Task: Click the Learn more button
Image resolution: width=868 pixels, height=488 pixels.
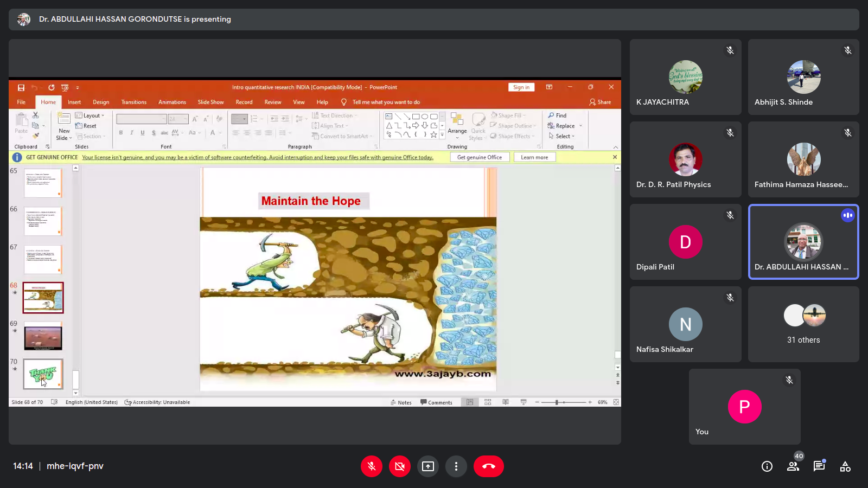Action: tap(534, 157)
